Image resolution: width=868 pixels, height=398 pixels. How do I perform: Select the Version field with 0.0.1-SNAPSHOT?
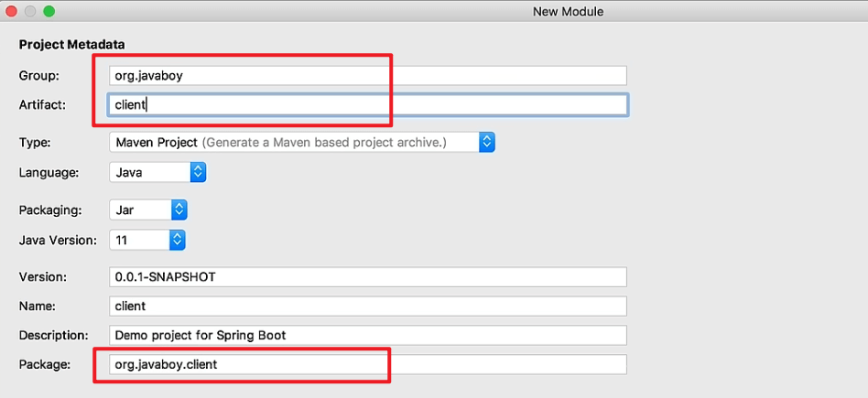coord(368,277)
